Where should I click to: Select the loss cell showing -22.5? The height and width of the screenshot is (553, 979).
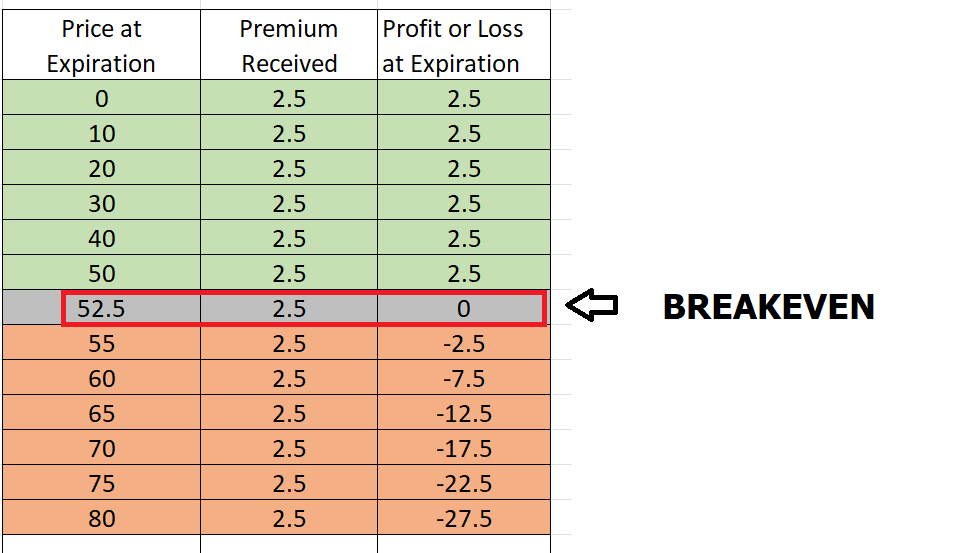click(463, 484)
